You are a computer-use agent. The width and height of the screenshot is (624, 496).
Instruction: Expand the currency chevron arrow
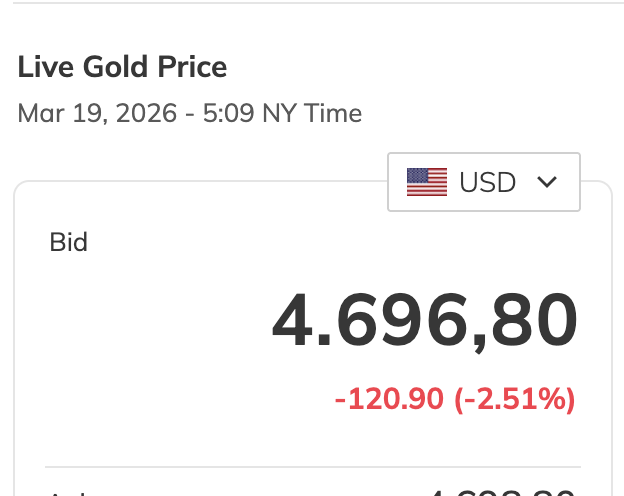pos(546,182)
